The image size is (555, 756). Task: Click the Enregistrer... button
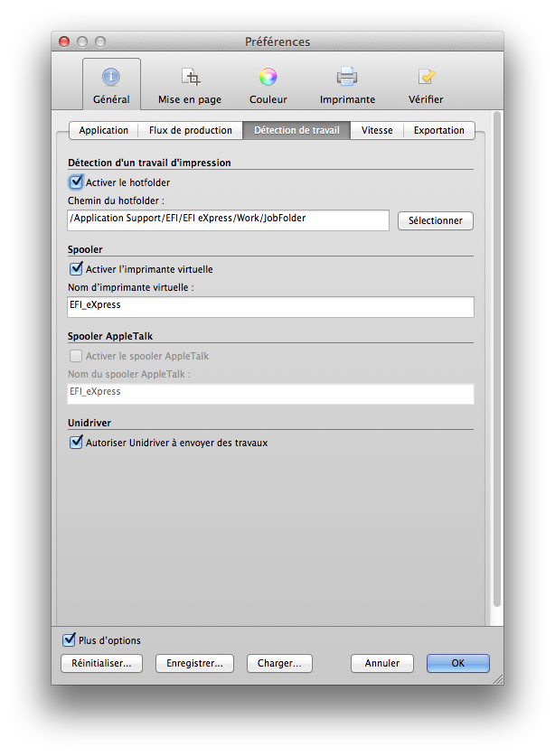194,664
